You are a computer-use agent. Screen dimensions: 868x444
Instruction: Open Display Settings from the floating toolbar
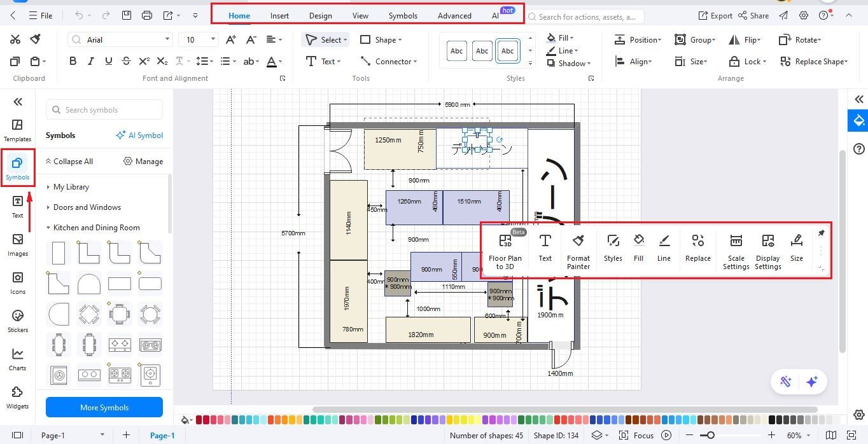pos(767,248)
